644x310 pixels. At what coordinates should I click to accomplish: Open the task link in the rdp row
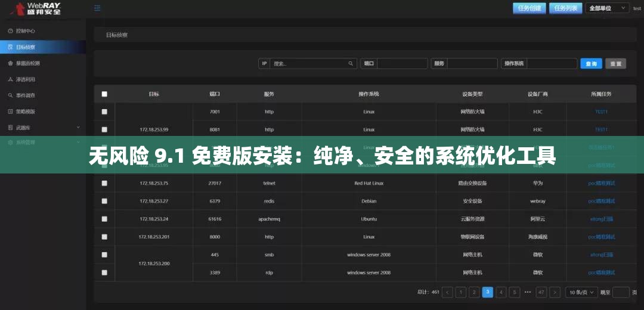(x=601, y=272)
